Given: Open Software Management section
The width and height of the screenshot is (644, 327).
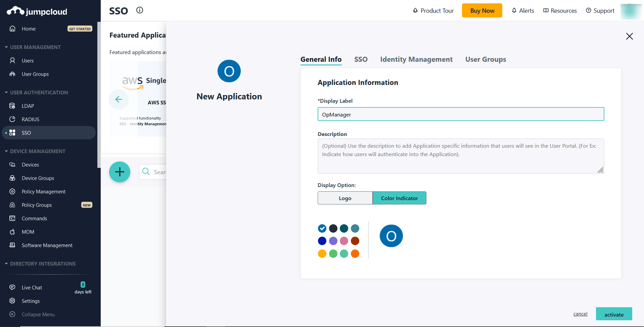Looking at the screenshot, I should pyautogui.click(x=47, y=245).
